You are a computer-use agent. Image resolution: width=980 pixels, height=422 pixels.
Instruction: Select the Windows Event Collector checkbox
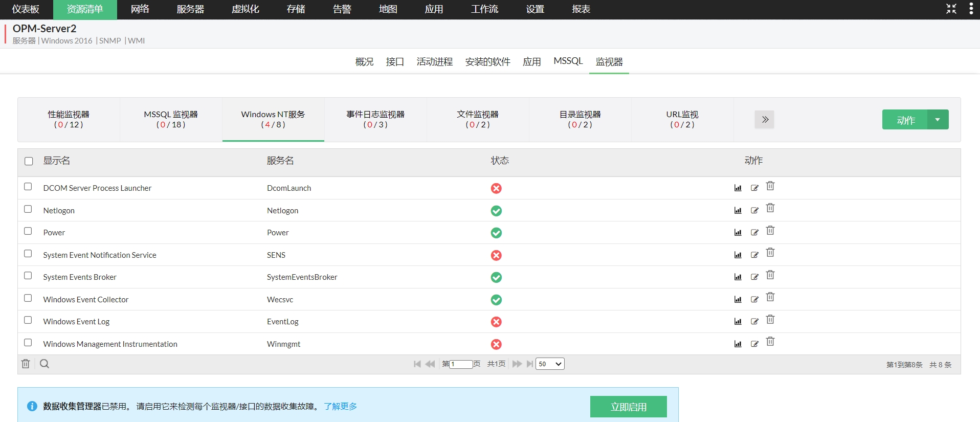click(28, 298)
